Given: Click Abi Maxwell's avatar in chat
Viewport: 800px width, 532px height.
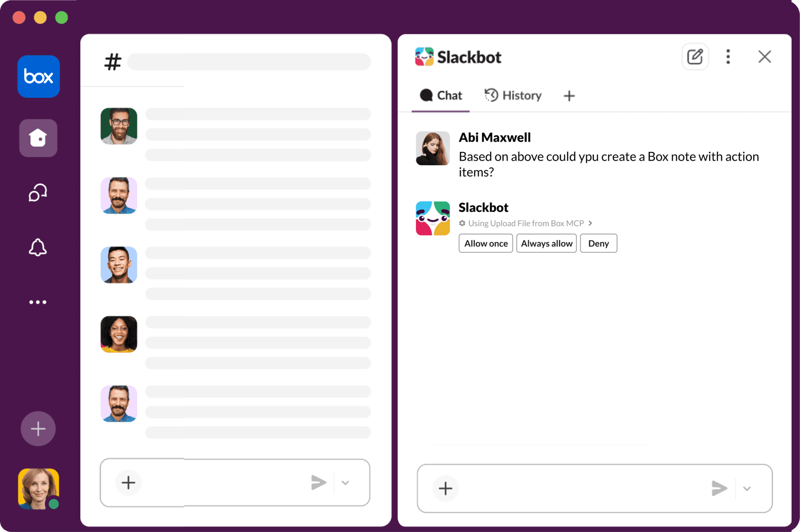Looking at the screenshot, I should click(433, 148).
